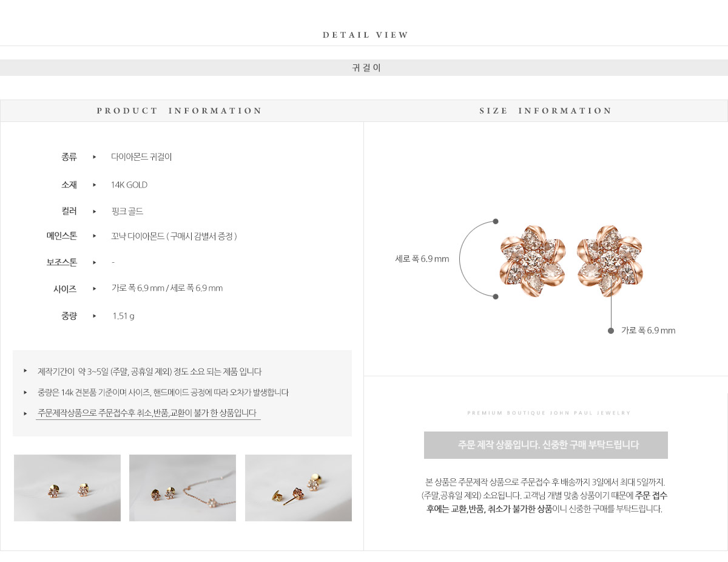Image resolution: width=728 pixels, height=562 pixels.
Task: Click the arrow bullet next to 소재
Action: (95, 185)
